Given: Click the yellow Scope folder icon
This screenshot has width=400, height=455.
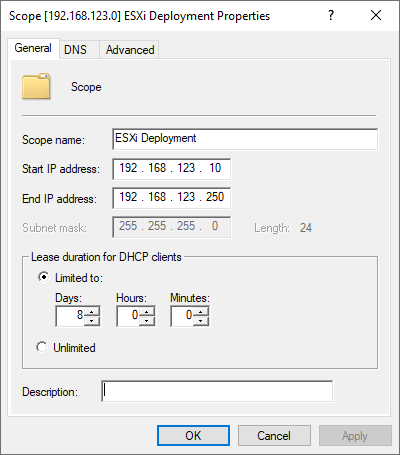Looking at the screenshot, I should pyautogui.click(x=36, y=86).
